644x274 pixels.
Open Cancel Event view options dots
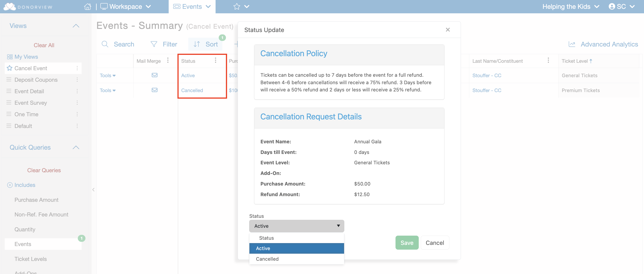pyautogui.click(x=77, y=68)
